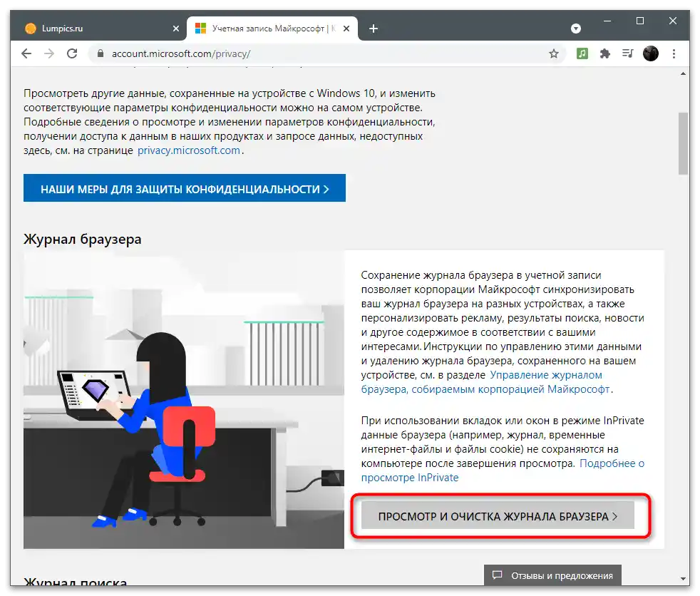Bookmark this page with the star
The height and width of the screenshot is (596, 700).
[x=554, y=53]
